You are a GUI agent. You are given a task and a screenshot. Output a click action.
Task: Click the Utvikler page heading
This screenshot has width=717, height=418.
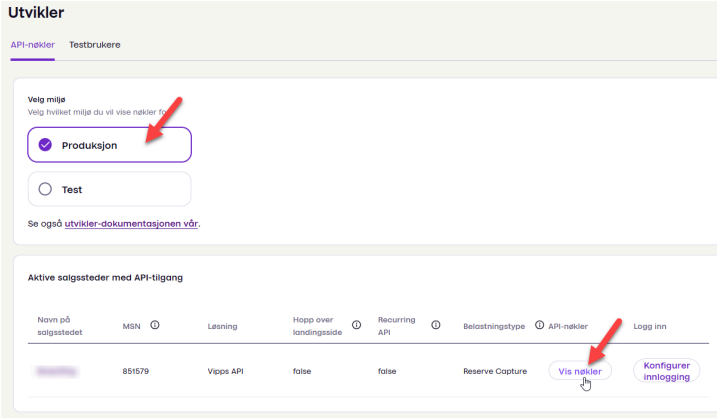[36, 13]
